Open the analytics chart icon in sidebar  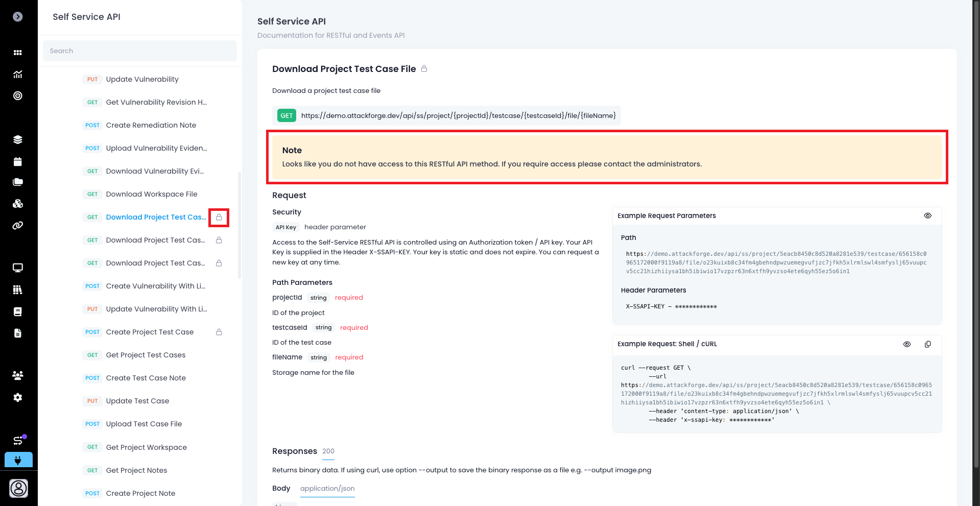(x=18, y=75)
